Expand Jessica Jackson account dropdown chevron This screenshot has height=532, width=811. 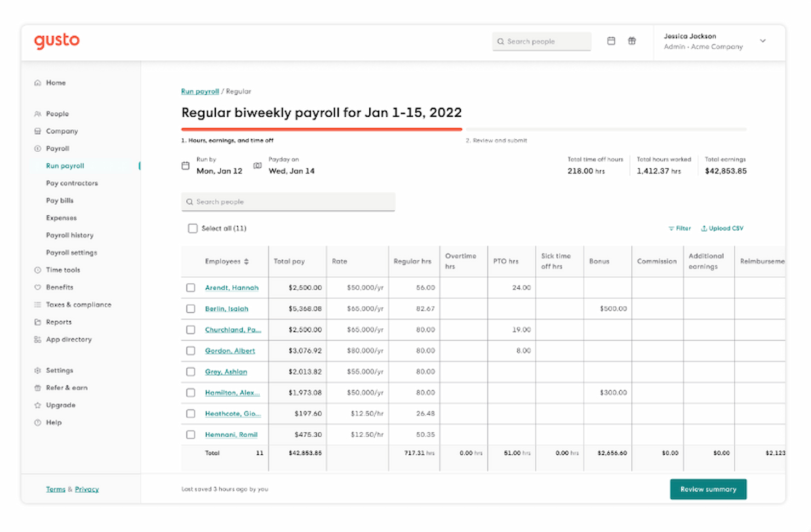763,41
